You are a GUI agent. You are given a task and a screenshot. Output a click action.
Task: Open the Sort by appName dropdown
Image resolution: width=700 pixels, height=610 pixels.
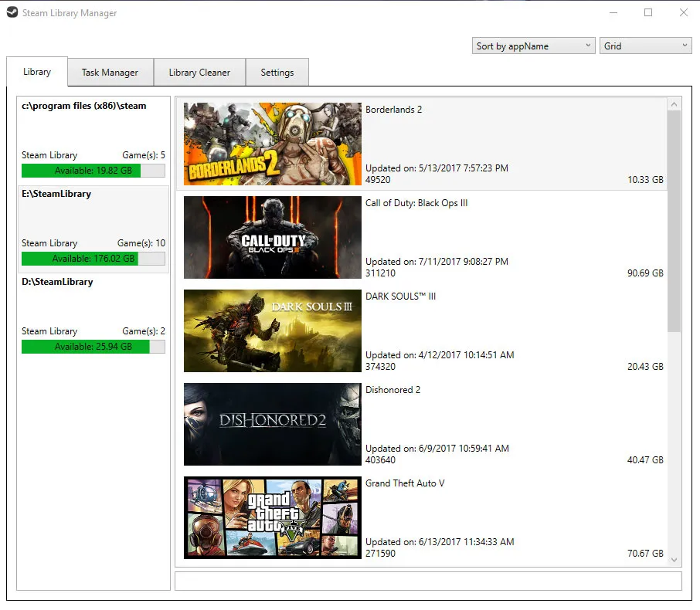tap(533, 46)
